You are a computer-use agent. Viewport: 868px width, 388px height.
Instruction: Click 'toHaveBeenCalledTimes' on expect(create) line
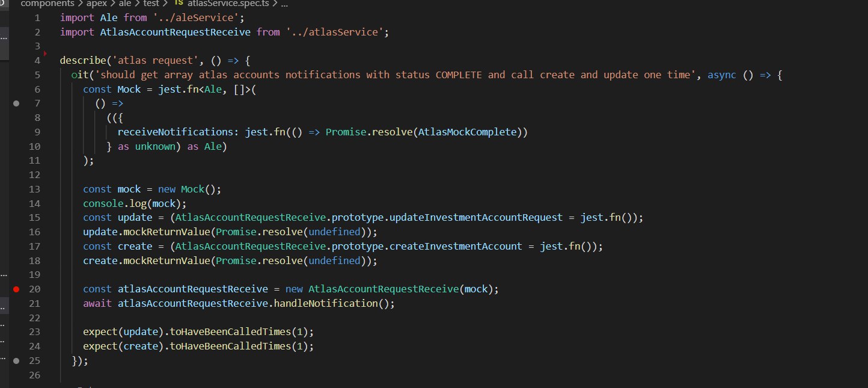click(230, 346)
